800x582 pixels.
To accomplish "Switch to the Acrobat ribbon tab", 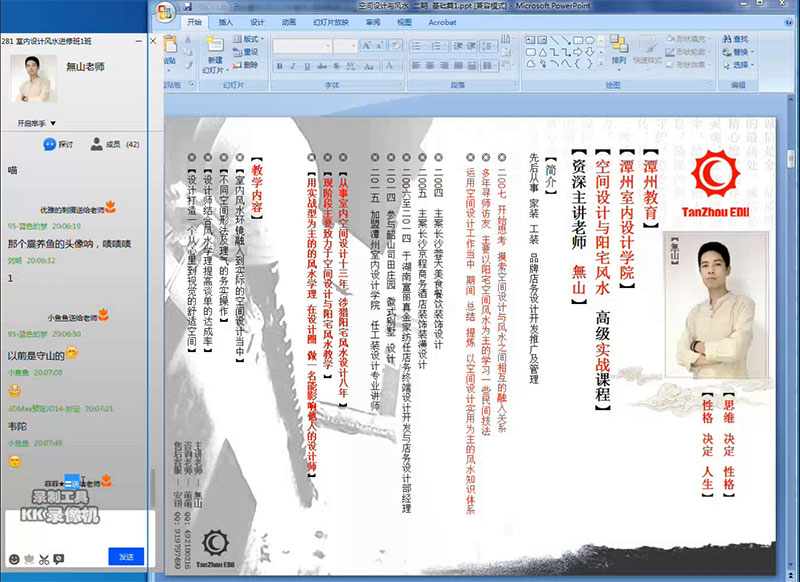I will coord(442,22).
